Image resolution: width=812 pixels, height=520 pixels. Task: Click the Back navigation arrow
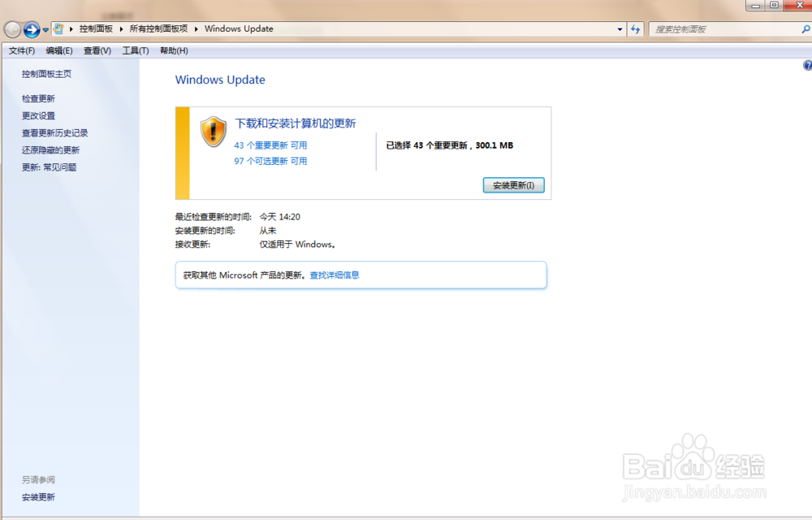pos(12,29)
